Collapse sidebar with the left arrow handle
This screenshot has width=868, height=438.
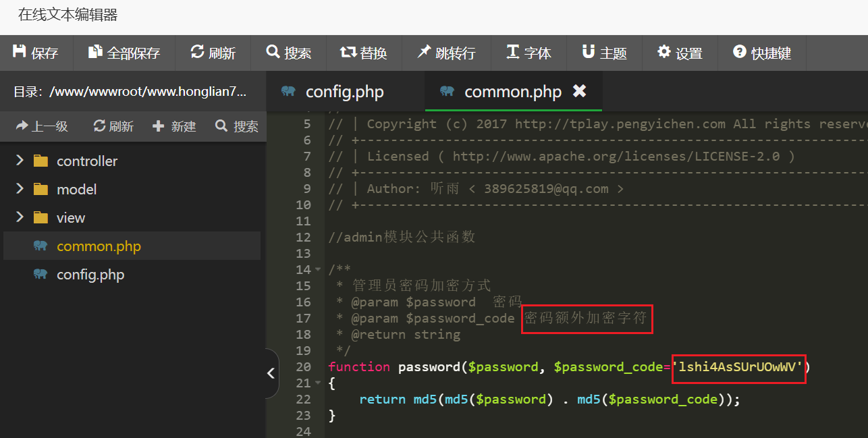point(271,373)
